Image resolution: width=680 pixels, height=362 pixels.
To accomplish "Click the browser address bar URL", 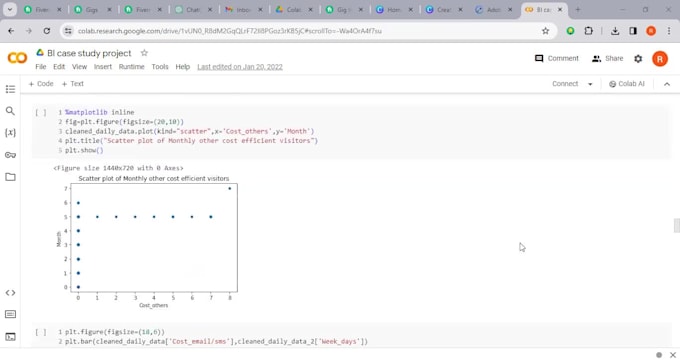I will tap(229, 31).
